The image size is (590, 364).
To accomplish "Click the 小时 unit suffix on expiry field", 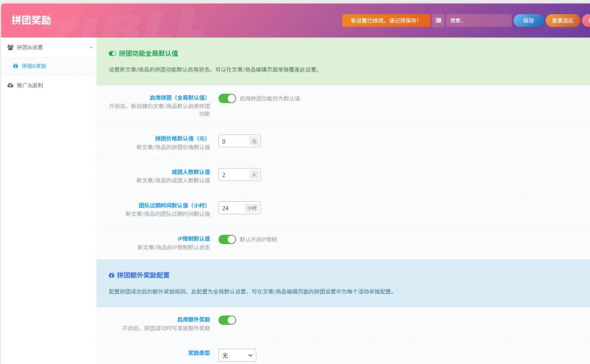I will (252, 208).
